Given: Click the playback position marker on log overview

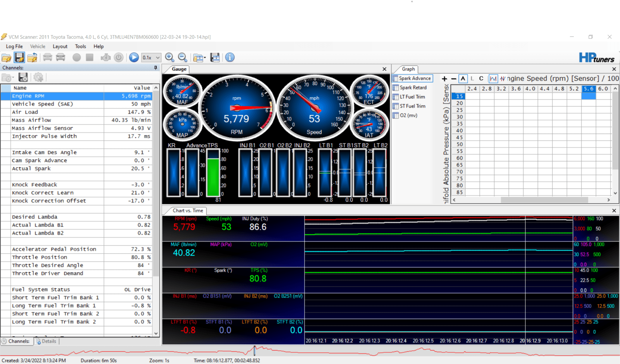Looking at the screenshot, I should tap(255, 350).
